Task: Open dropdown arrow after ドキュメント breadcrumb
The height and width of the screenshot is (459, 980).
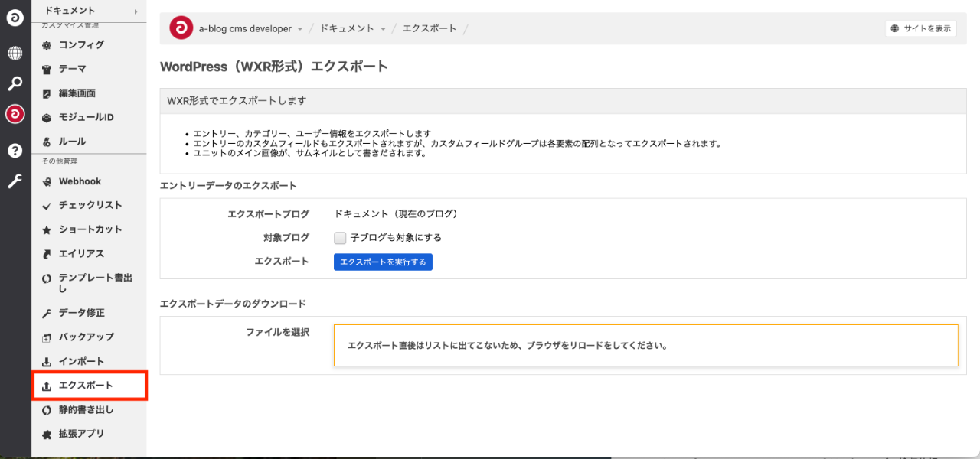Action: click(383, 29)
